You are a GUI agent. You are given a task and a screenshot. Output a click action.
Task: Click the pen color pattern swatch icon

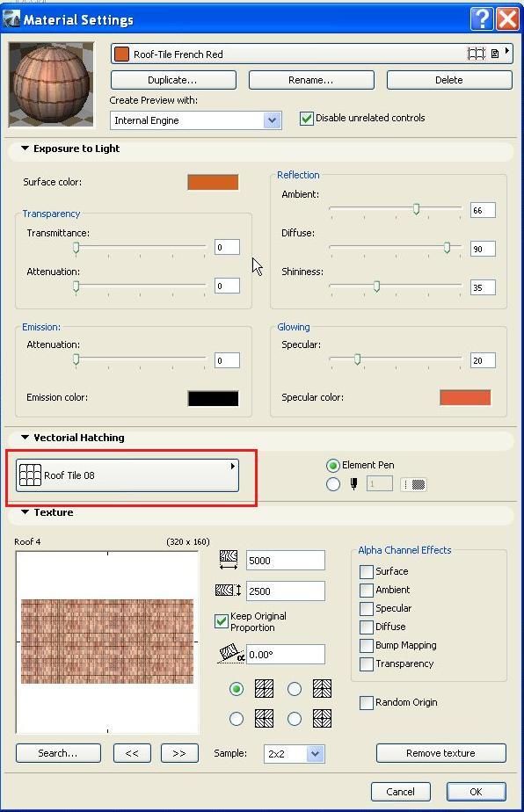pyautogui.click(x=413, y=485)
